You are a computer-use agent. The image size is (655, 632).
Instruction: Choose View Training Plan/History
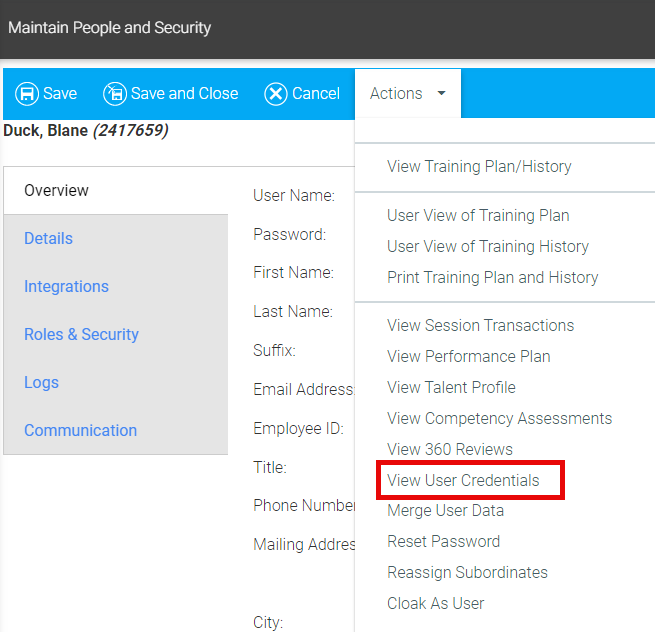(479, 167)
